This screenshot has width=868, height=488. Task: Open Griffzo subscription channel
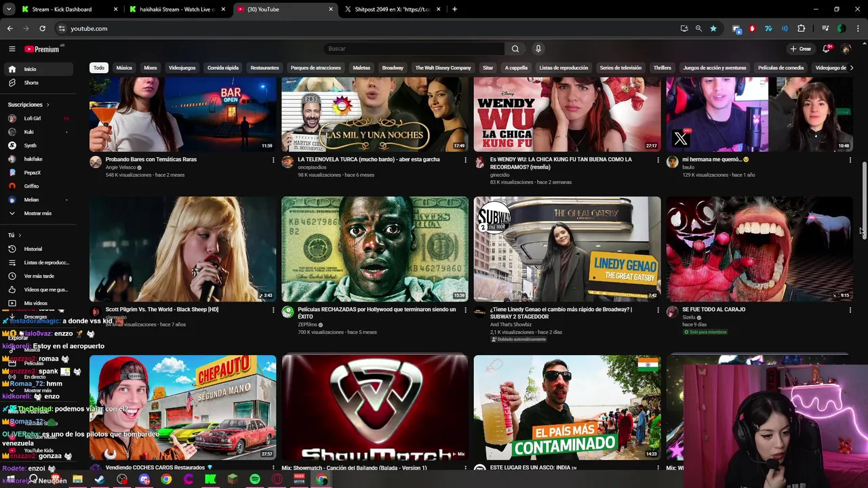[x=39, y=186]
